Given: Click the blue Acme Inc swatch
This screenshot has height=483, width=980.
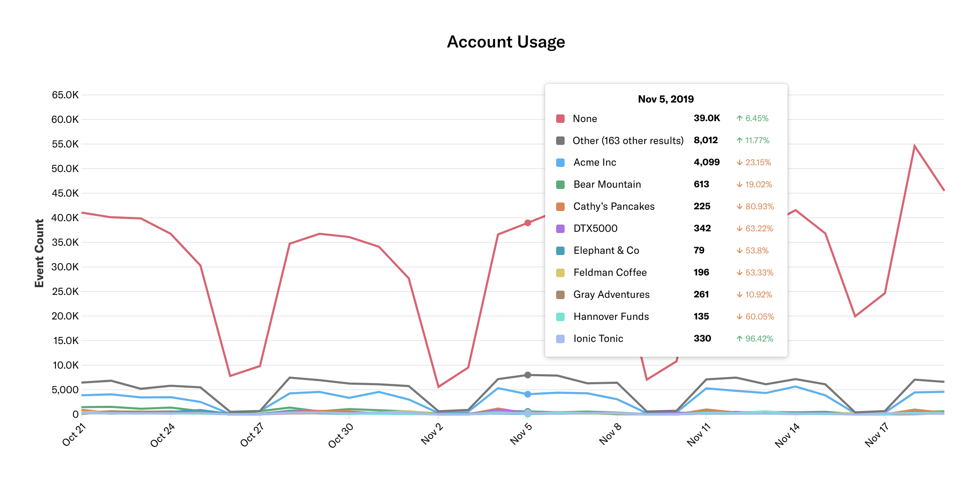Looking at the screenshot, I should point(560,163).
